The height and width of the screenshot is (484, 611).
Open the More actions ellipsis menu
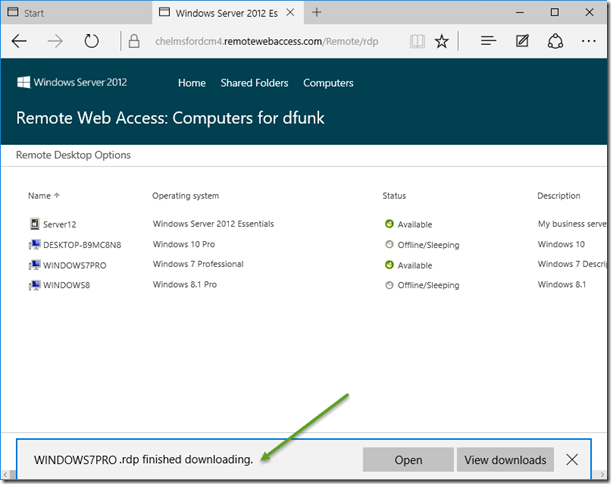tap(588, 42)
